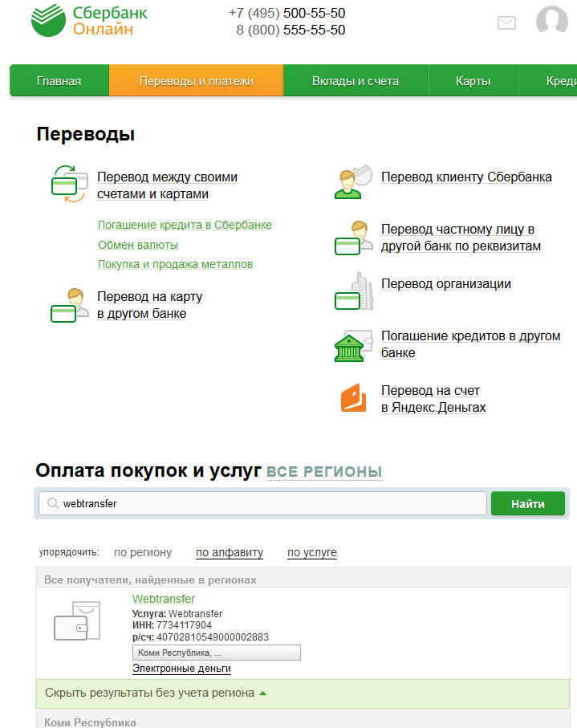Go to the Главная tab
Screen dimensions: 577x728
coord(59,81)
